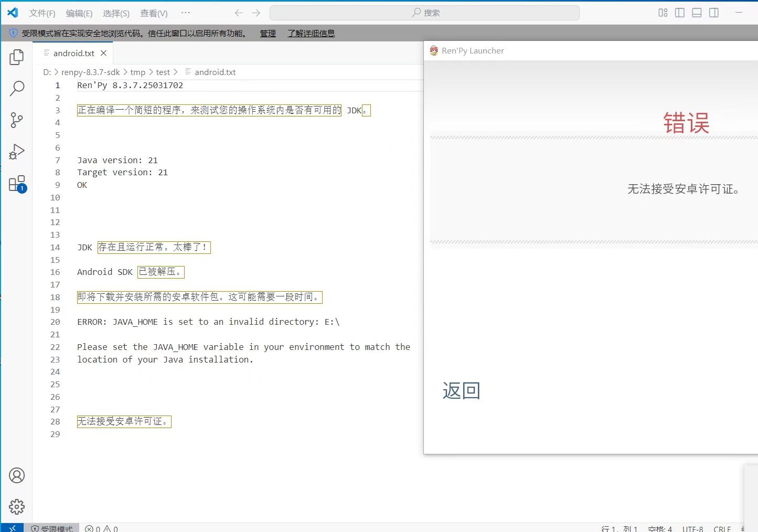The image size is (758, 532).
Task: Click the 行 1, 列 1 cursor position indicator
Action: point(619,528)
